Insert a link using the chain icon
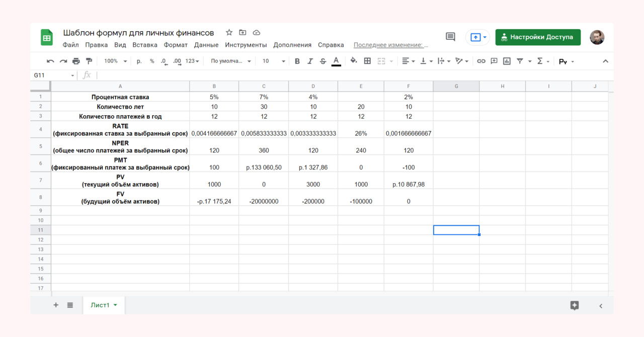644x337 pixels. [x=481, y=61]
